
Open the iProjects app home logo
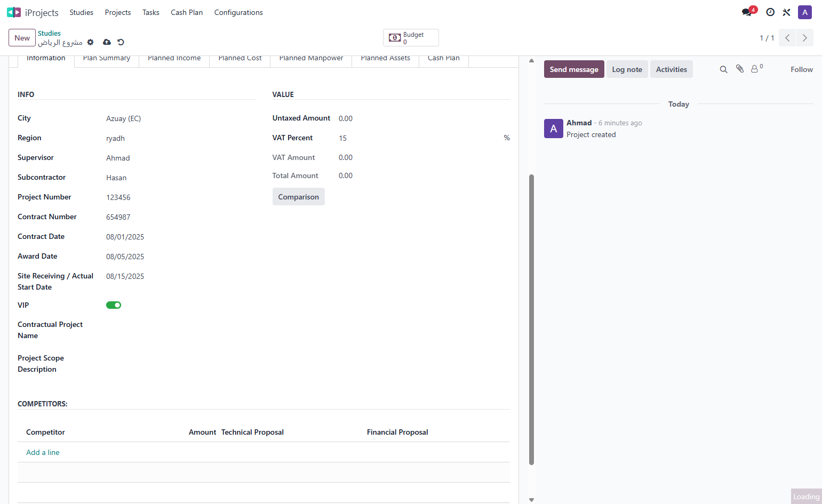[x=14, y=12]
